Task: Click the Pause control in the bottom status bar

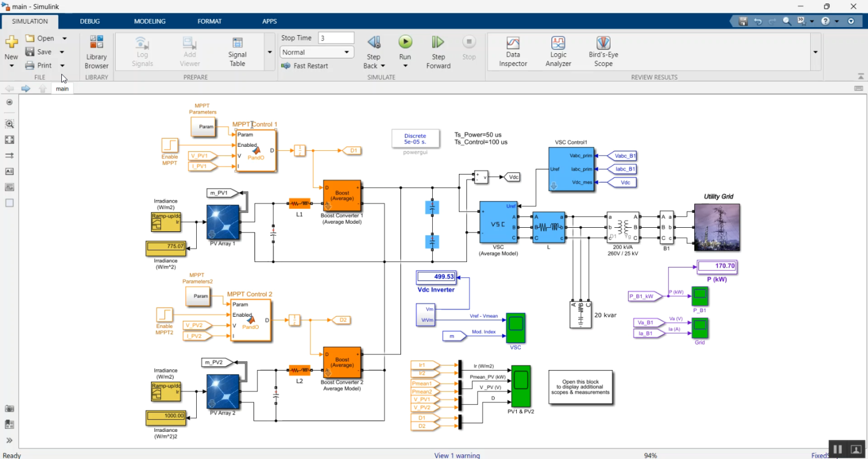Action: 837,449
